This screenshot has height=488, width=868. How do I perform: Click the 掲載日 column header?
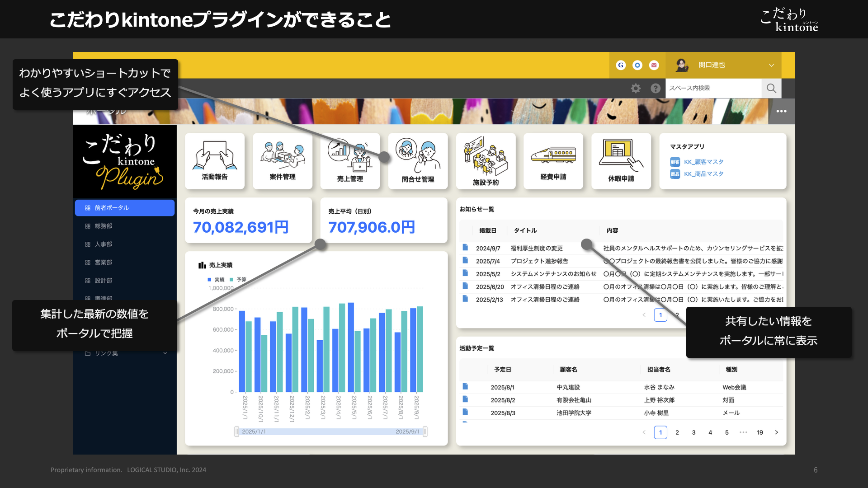(488, 230)
